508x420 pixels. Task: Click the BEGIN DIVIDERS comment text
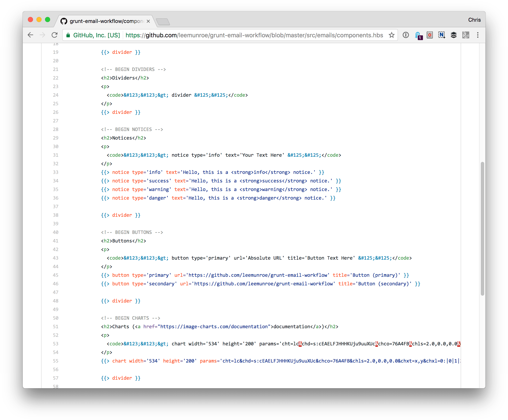(133, 69)
